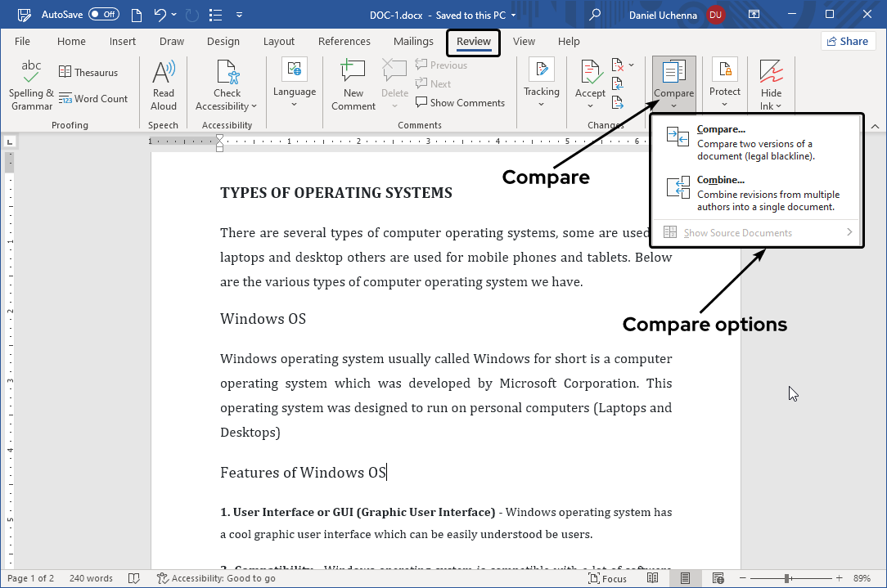
Task: Open the Tracking dropdown
Action: (541, 85)
